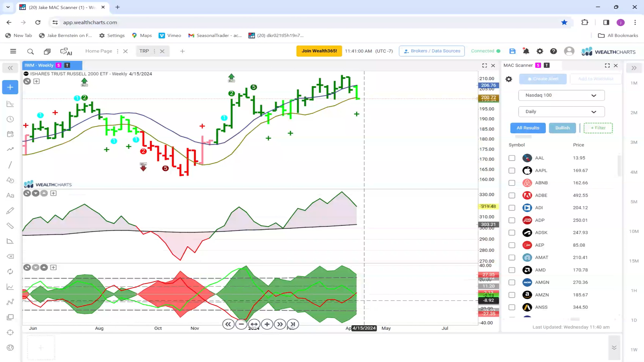644x362 pixels.
Task: Select the 1H timeframe in right strip
Action: click(634, 291)
